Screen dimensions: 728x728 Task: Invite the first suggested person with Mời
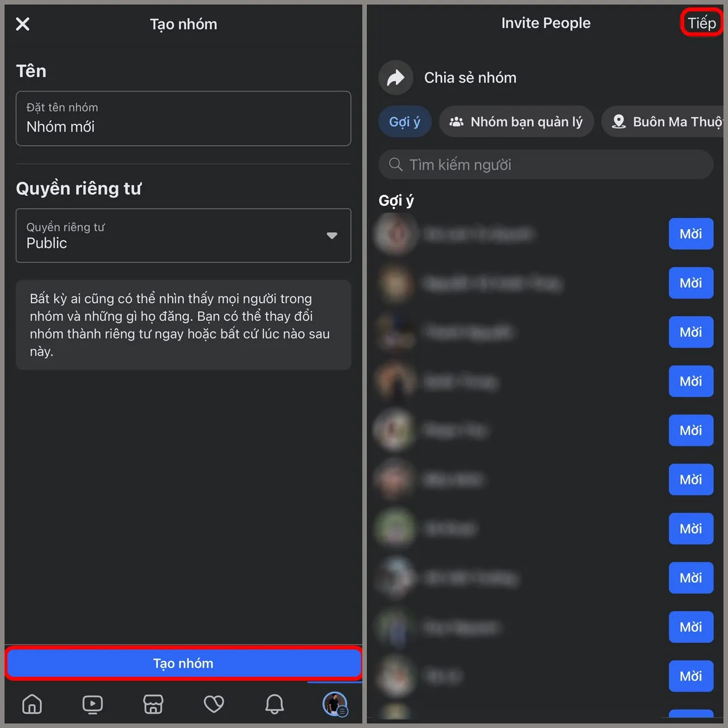[x=691, y=234]
